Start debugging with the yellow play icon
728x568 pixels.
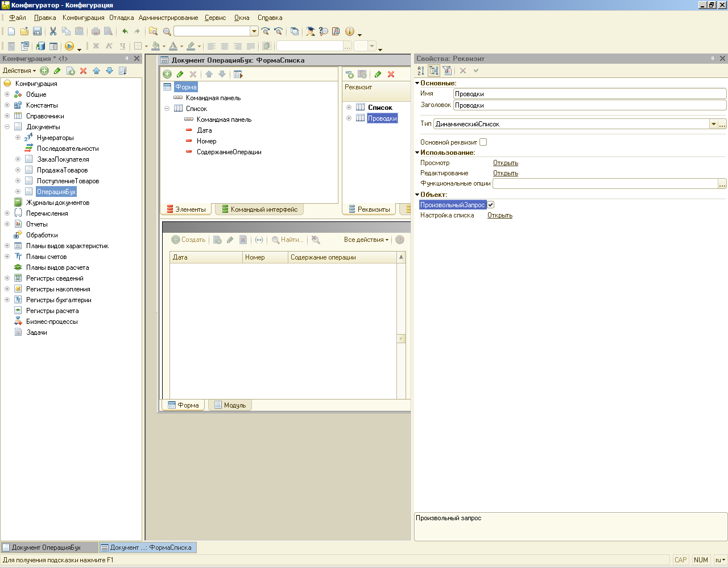[x=69, y=46]
